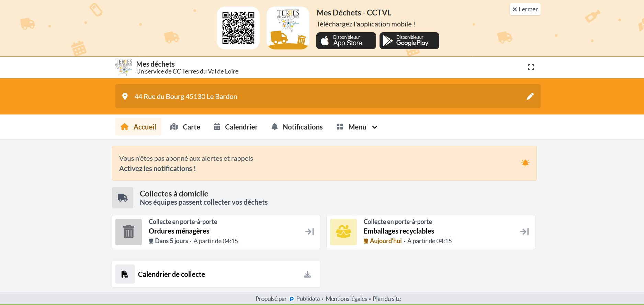Viewport: 644px width, 305px height.
Task: Expand the Menu dropdown
Action: (357, 127)
